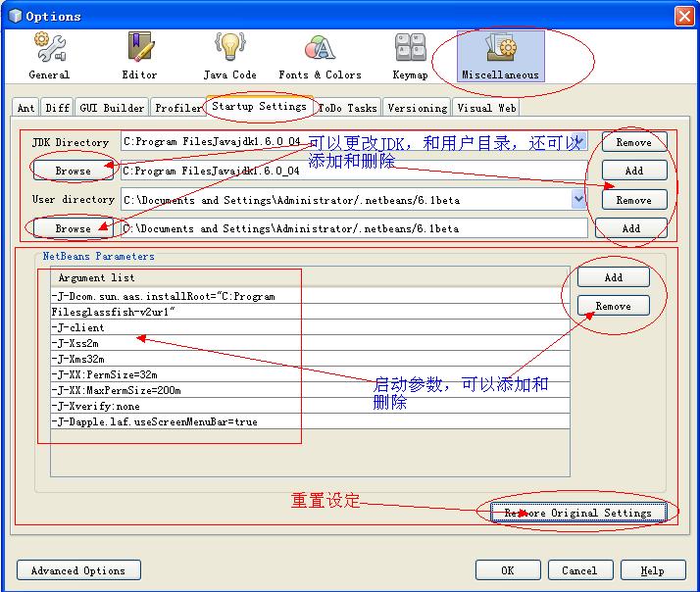The image size is (700, 592).
Task: Remove the selected JDK Directory entry
Action: tap(634, 142)
